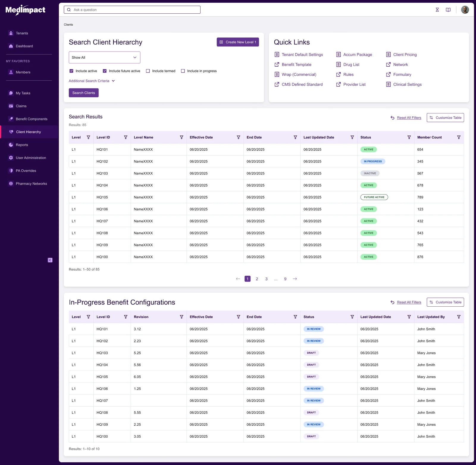476x465 pixels.
Task: Go to page 9 of search results
Action: [285, 279]
